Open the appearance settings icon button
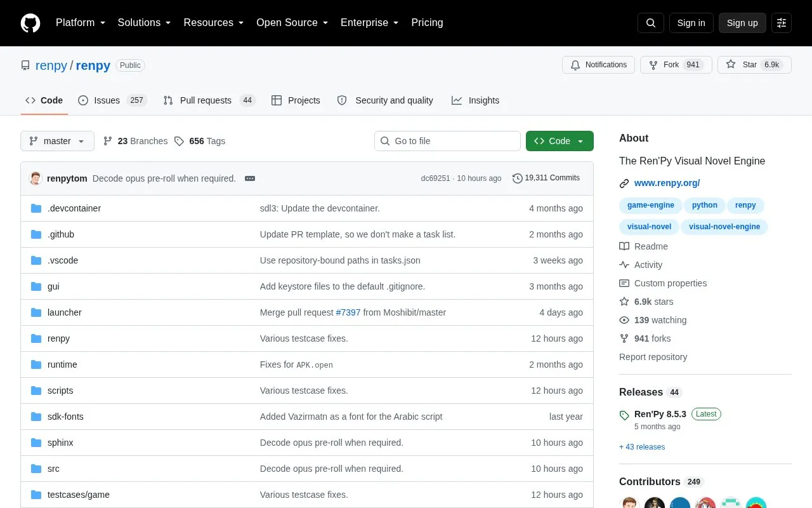Viewport: 812px width, 508px height. (x=782, y=23)
